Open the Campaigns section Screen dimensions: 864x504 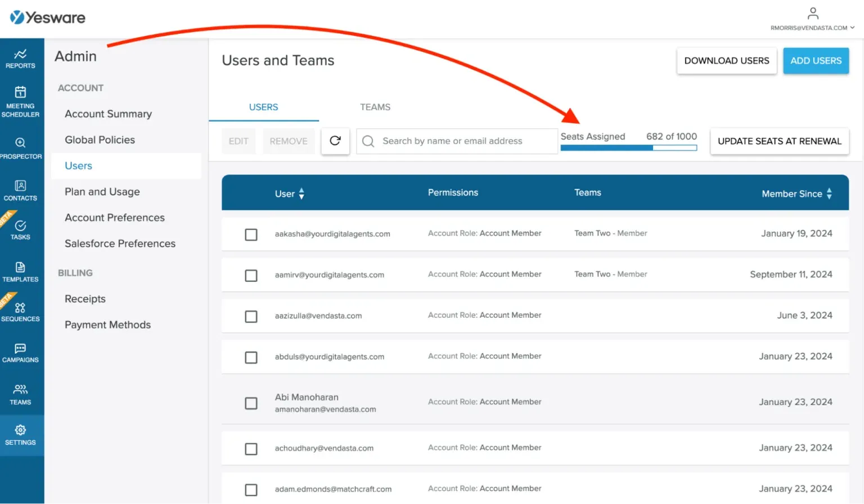21,352
